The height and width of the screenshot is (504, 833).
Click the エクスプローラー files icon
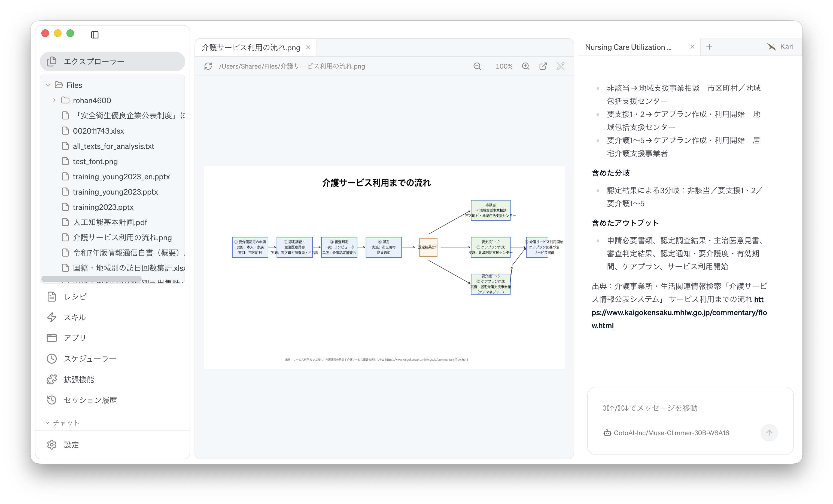pyautogui.click(x=52, y=61)
